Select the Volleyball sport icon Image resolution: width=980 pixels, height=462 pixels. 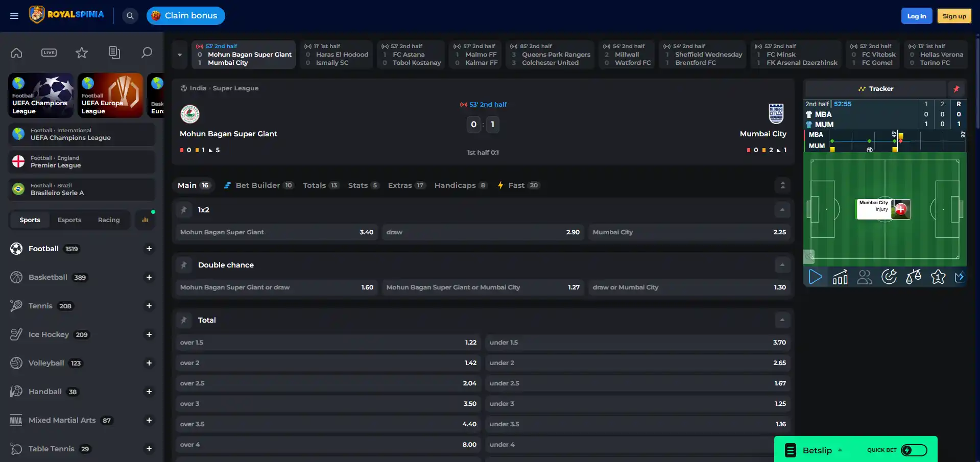[x=16, y=363]
